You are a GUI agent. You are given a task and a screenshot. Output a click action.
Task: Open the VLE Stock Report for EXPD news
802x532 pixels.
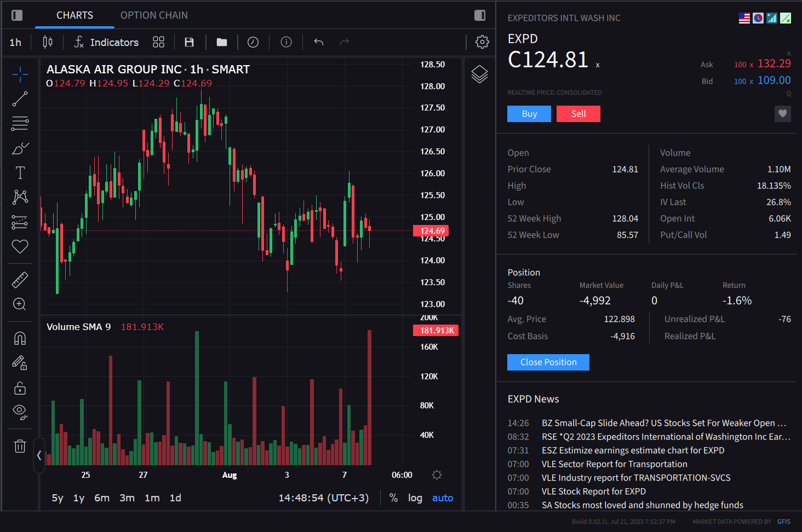point(593,491)
